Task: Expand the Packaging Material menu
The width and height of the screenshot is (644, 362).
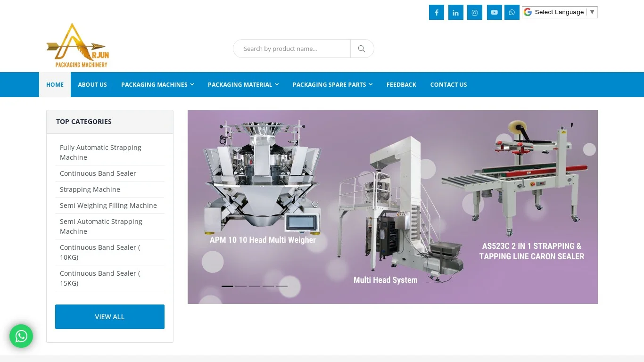Action: coord(243,85)
